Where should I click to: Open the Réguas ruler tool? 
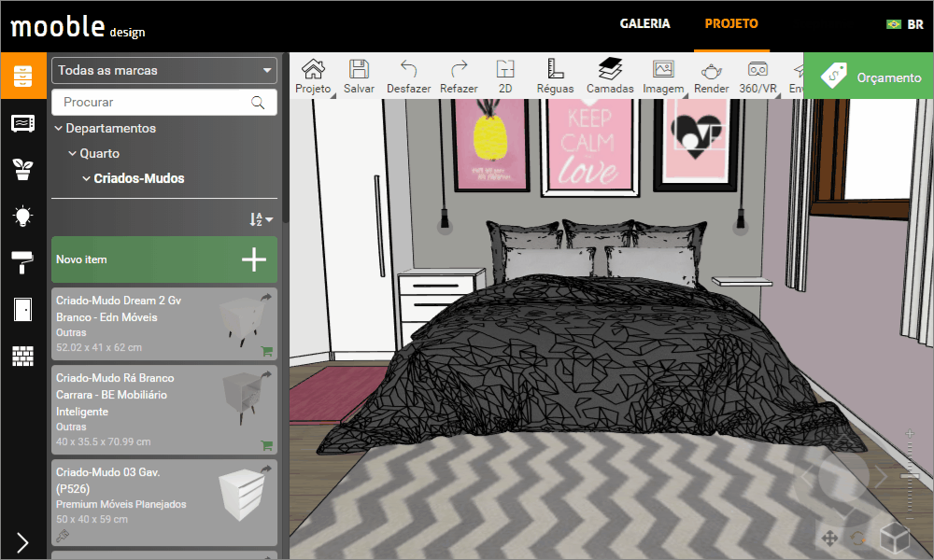pos(555,77)
